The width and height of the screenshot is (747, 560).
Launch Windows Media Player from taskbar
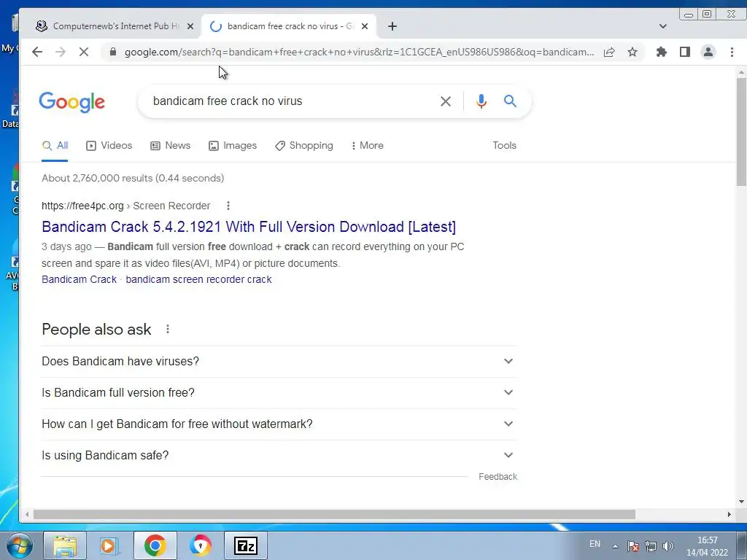tap(109, 545)
